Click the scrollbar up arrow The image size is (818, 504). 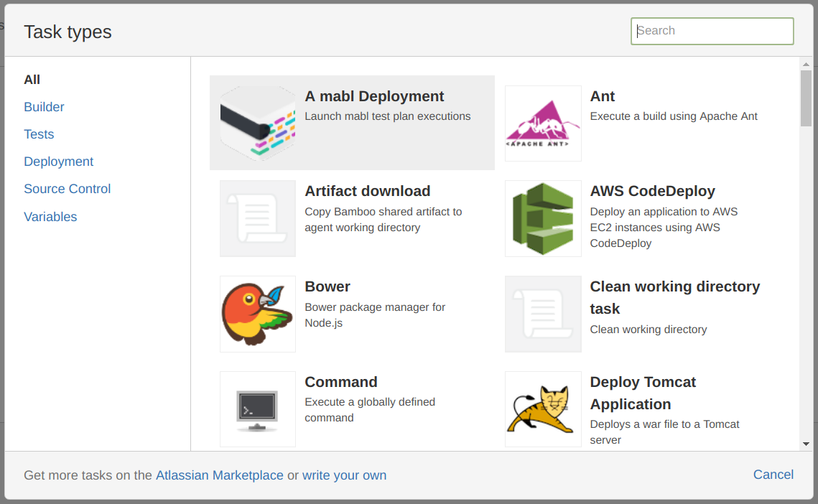coord(806,64)
